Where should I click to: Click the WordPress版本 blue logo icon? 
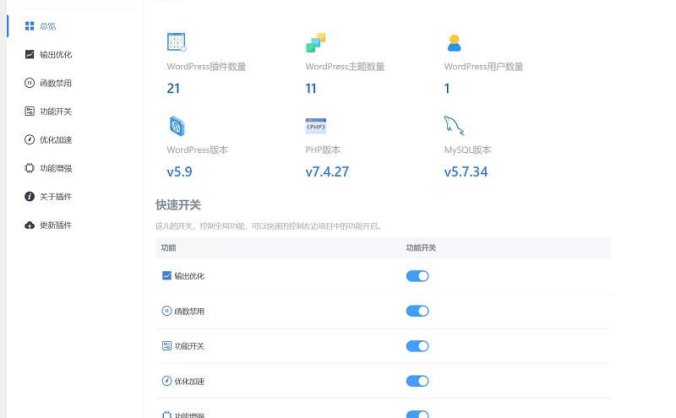coord(177,126)
